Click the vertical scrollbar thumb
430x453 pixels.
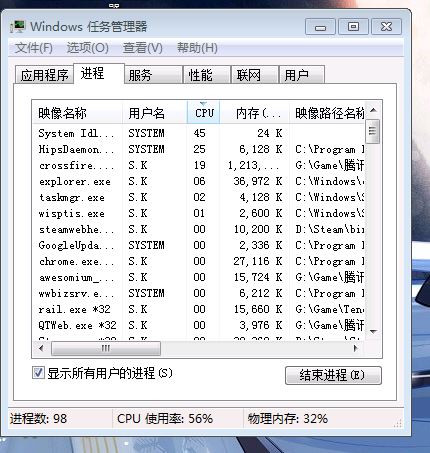(373, 131)
